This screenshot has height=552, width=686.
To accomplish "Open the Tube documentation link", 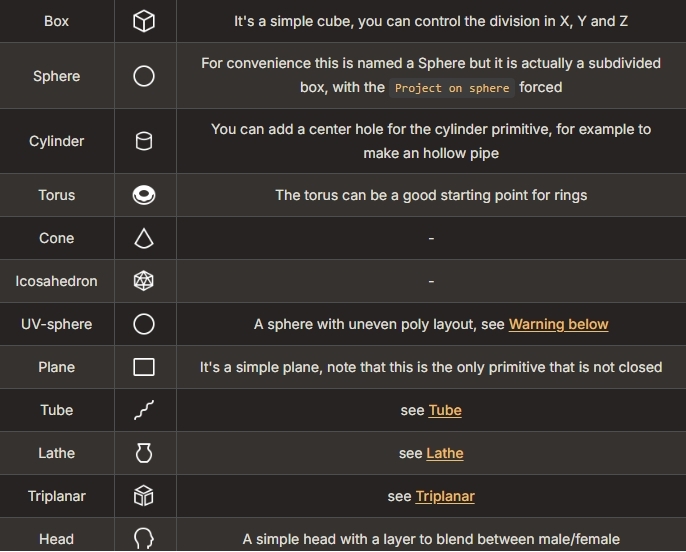I will [x=445, y=410].
